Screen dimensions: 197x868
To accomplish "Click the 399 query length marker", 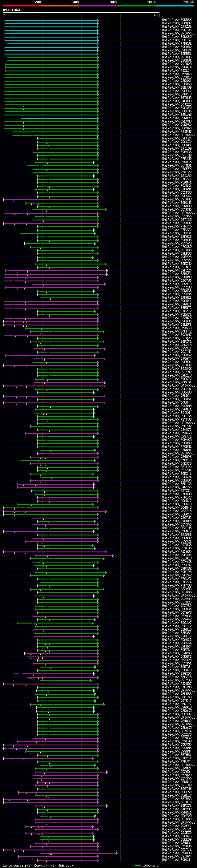I will click(155, 15).
